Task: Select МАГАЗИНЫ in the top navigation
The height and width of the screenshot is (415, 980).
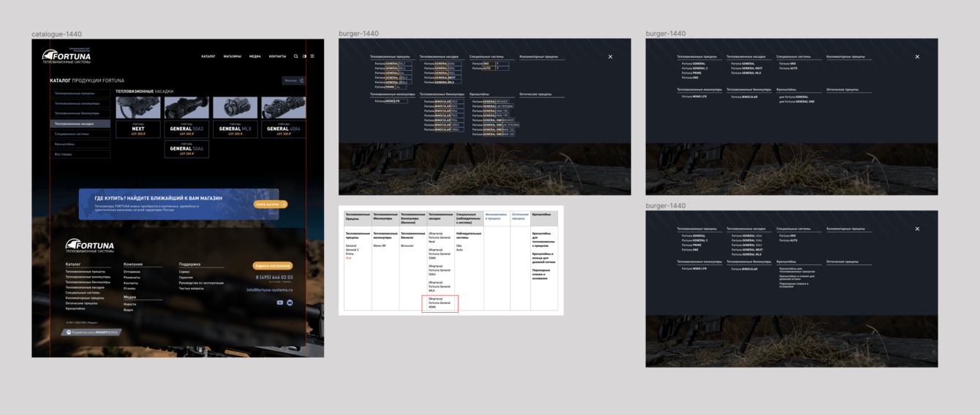Action: point(233,56)
